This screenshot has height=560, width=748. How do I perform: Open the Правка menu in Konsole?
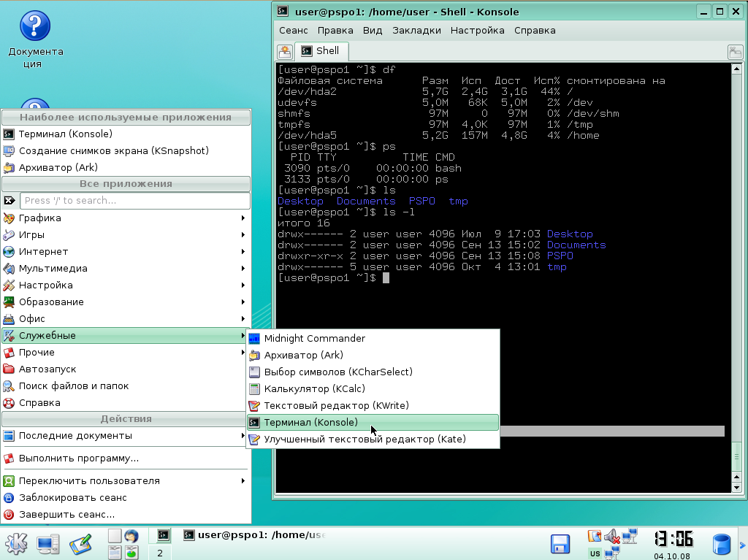[335, 30]
